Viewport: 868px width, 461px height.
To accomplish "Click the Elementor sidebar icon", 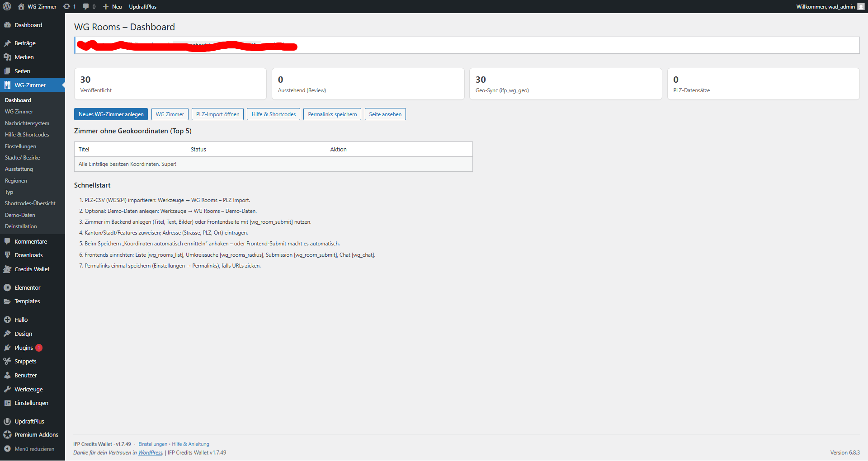I will [x=7, y=287].
